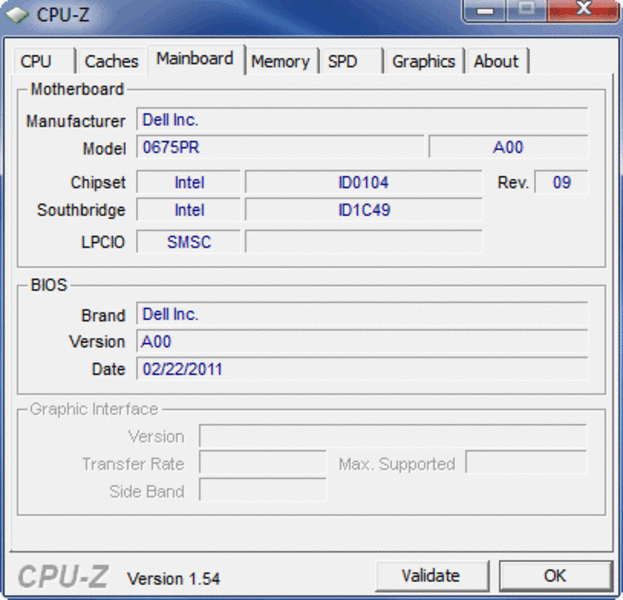
Task: Select the Mainboard tab
Action: (x=195, y=59)
